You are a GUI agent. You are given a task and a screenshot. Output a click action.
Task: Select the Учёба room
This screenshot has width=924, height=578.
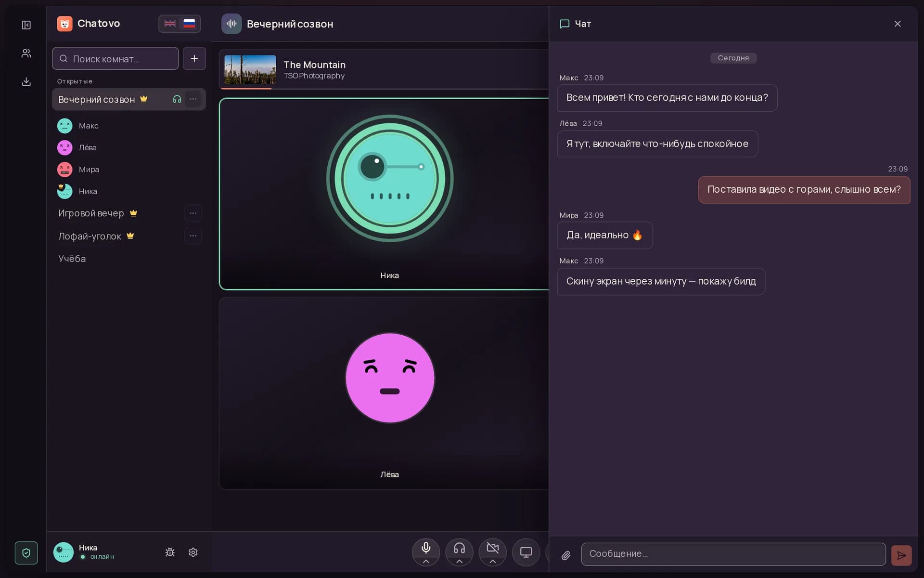(129, 259)
